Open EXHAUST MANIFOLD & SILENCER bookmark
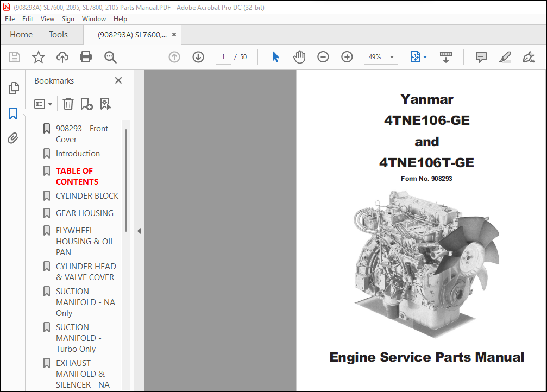The width and height of the screenshot is (547, 392). pos(83,374)
